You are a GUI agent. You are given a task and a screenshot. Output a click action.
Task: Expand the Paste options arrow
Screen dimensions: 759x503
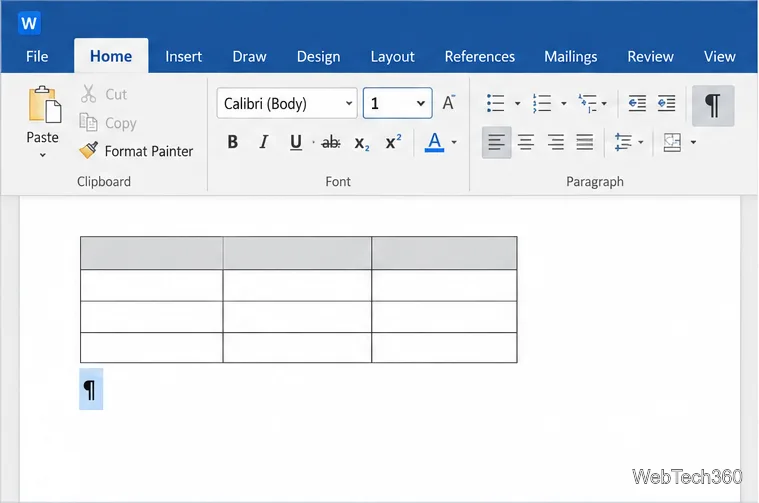pos(43,155)
